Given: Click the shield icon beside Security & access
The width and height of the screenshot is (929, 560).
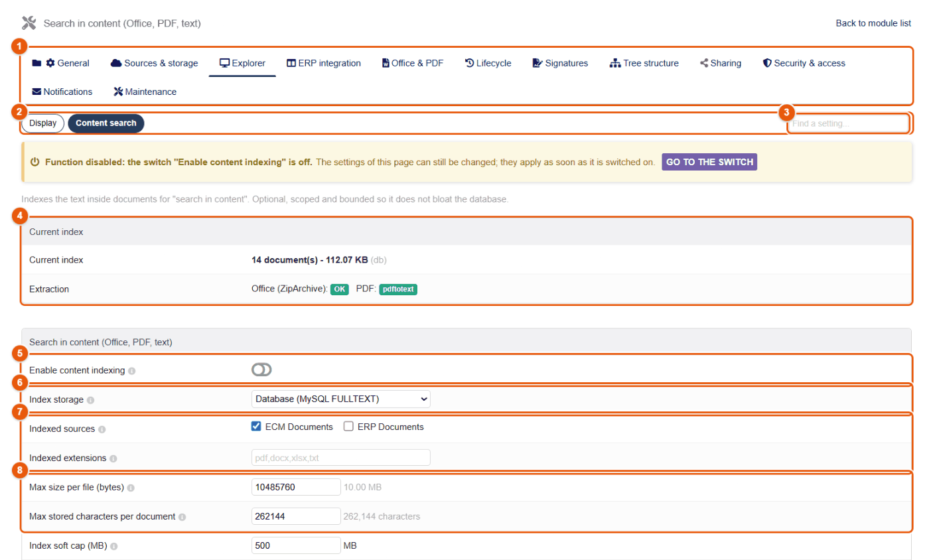Looking at the screenshot, I should tap(767, 63).
